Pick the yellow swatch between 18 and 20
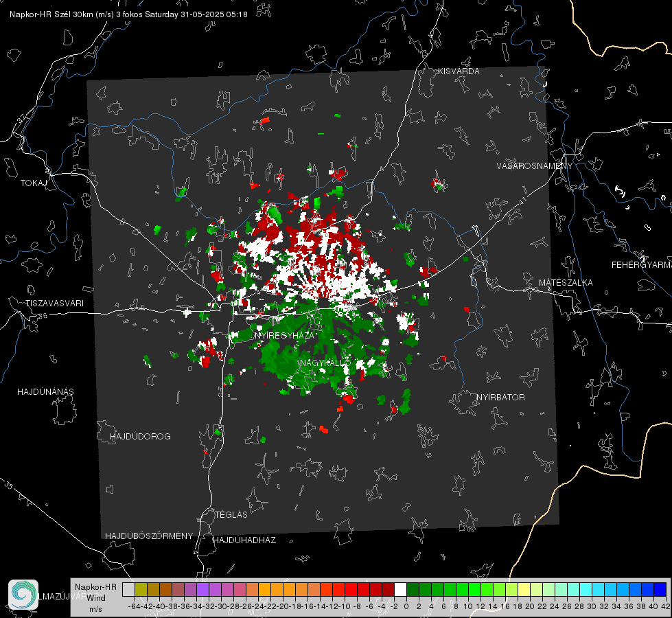Image resolution: width=672 pixels, height=618 pixels. (x=524, y=590)
